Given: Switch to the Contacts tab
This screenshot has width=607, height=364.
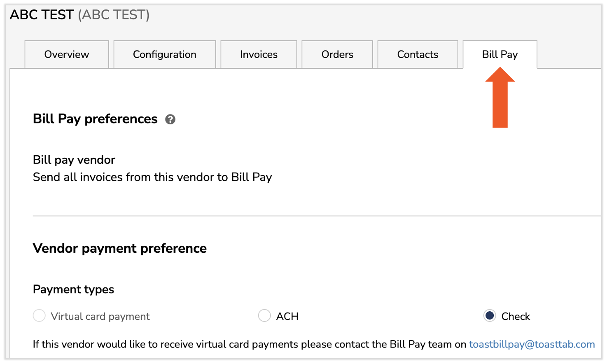Looking at the screenshot, I should [x=418, y=54].
